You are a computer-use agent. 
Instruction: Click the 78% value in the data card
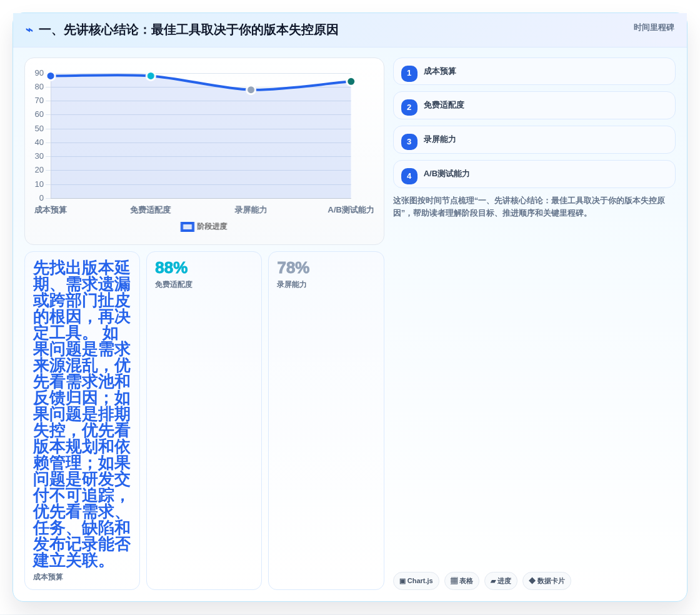[293, 267]
